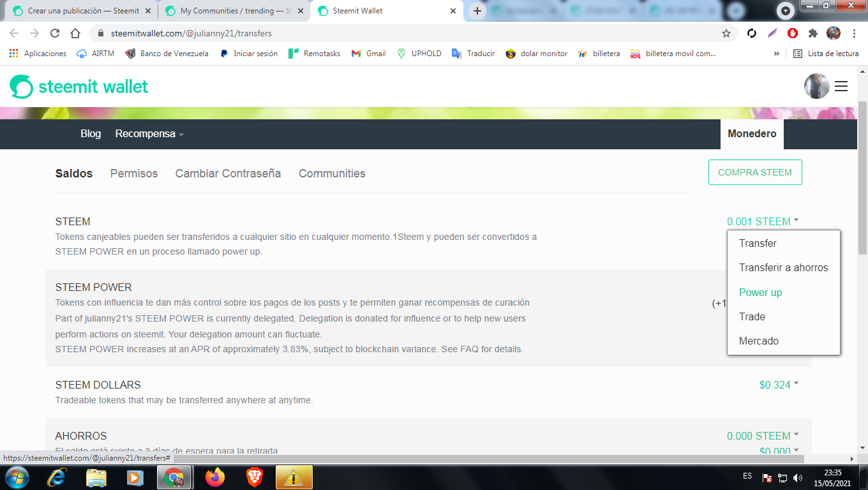Launch Brave browser from the taskbar
The height and width of the screenshot is (490, 868).
click(x=255, y=477)
